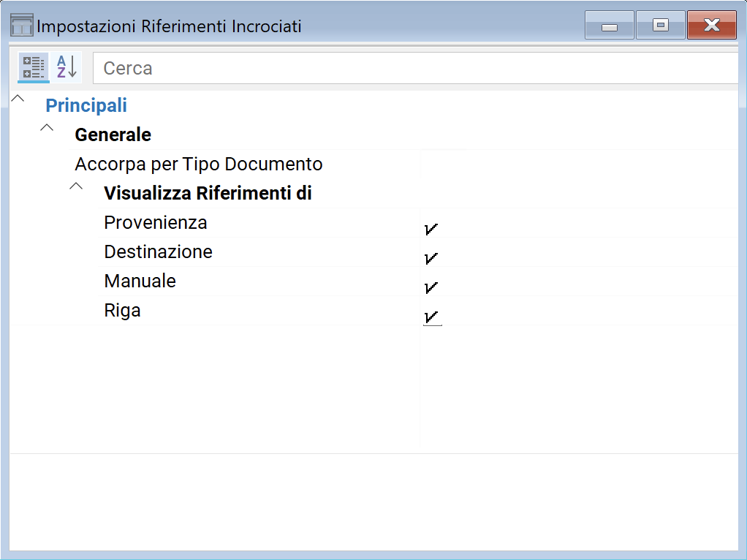Click the Principali heading
Screen dimensions: 747x560
coord(86,105)
